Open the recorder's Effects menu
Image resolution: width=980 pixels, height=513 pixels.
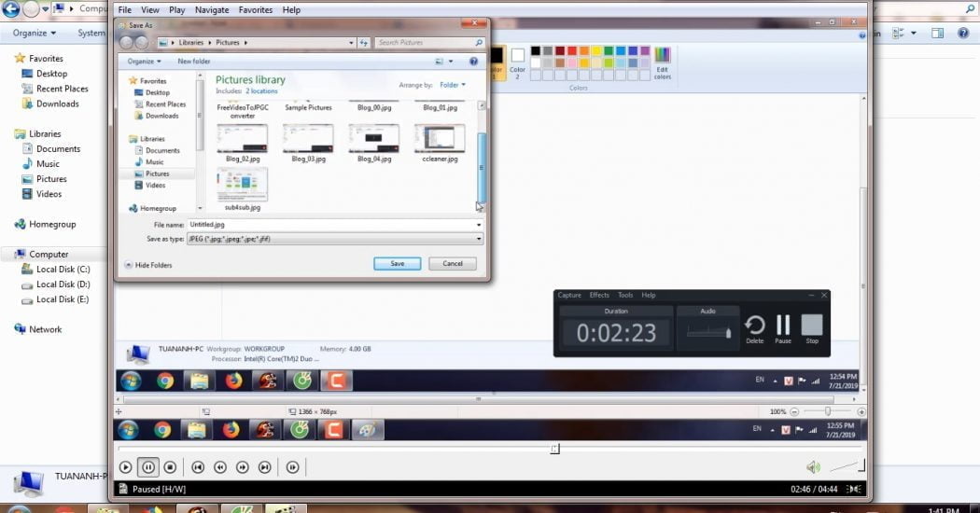point(599,295)
